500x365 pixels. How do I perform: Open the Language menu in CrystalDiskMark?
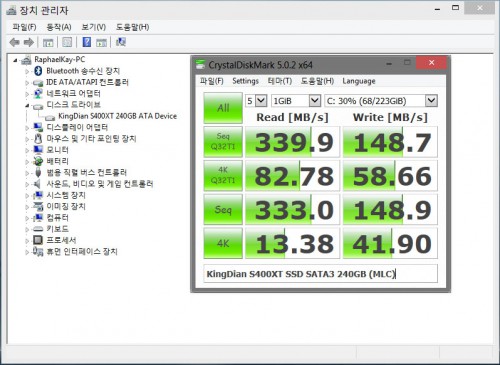(x=359, y=81)
